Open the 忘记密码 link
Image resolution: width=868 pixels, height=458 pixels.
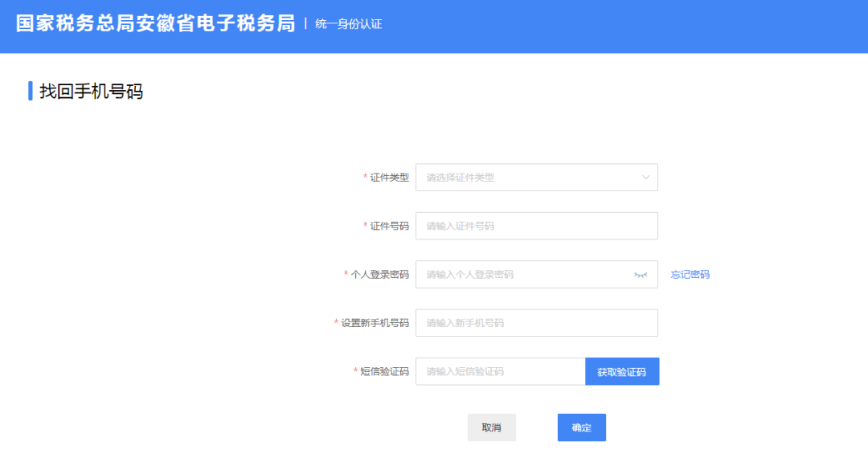pos(690,275)
